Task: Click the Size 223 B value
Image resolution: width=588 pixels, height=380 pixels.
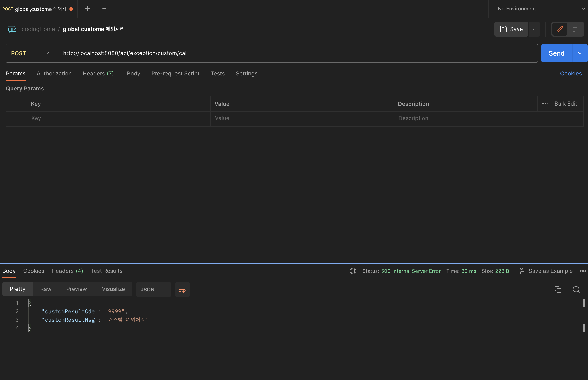Action: coord(502,271)
